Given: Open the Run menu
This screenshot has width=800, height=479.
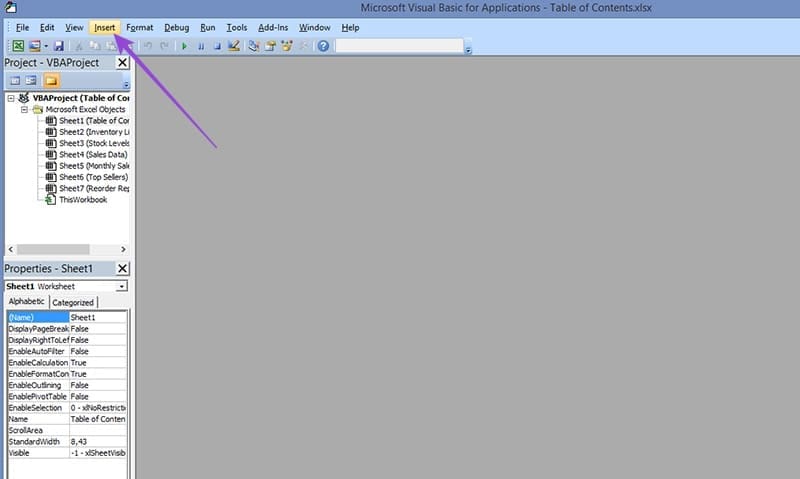Looking at the screenshot, I should coord(208,28).
